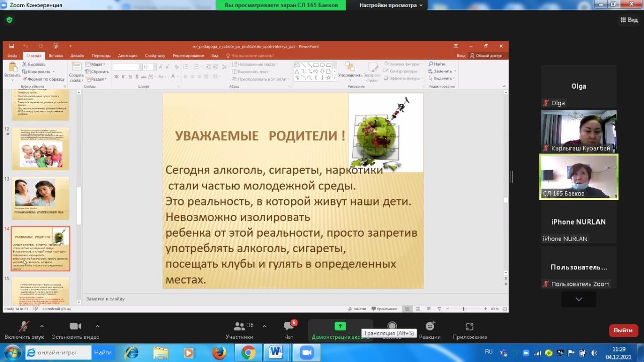Image resolution: width=644 pixels, height=362 pixels.
Task: Open the Zoom Apps panel
Action: click(469, 330)
